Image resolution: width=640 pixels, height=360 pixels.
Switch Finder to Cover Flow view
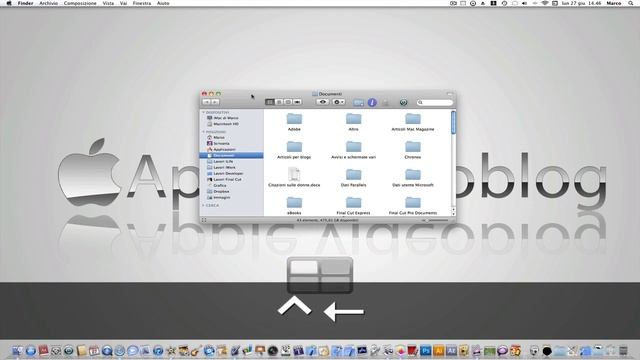click(297, 102)
